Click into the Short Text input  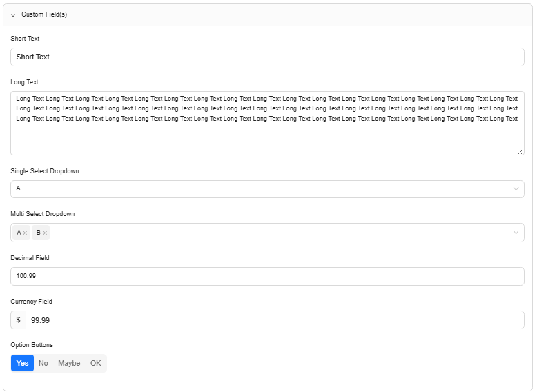(267, 57)
